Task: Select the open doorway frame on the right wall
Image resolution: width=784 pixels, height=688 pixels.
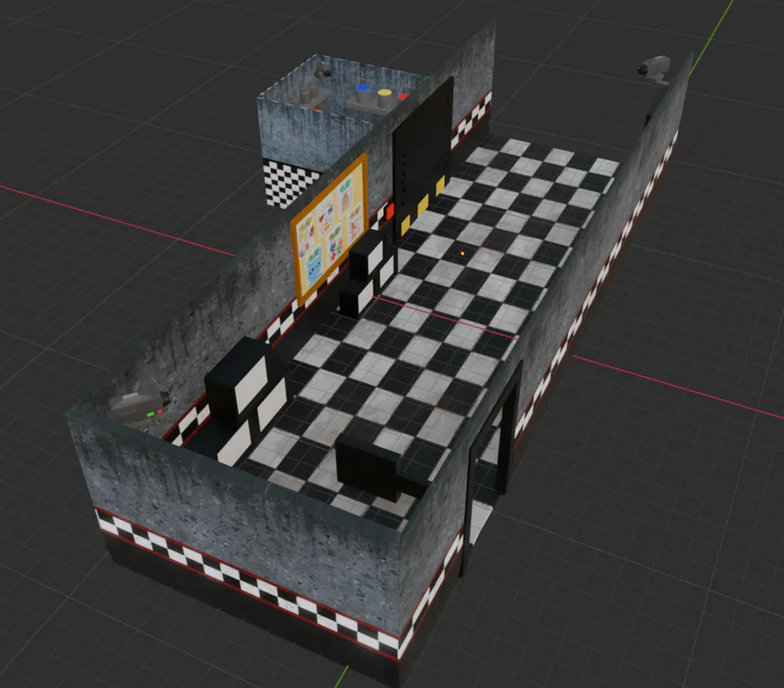Action: 491,469
